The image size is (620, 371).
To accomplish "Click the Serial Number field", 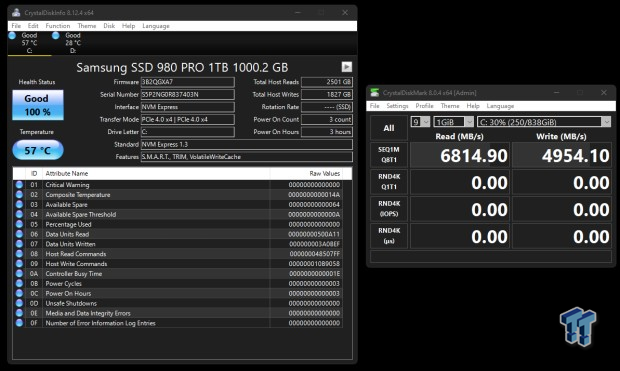I will coord(187,95).
